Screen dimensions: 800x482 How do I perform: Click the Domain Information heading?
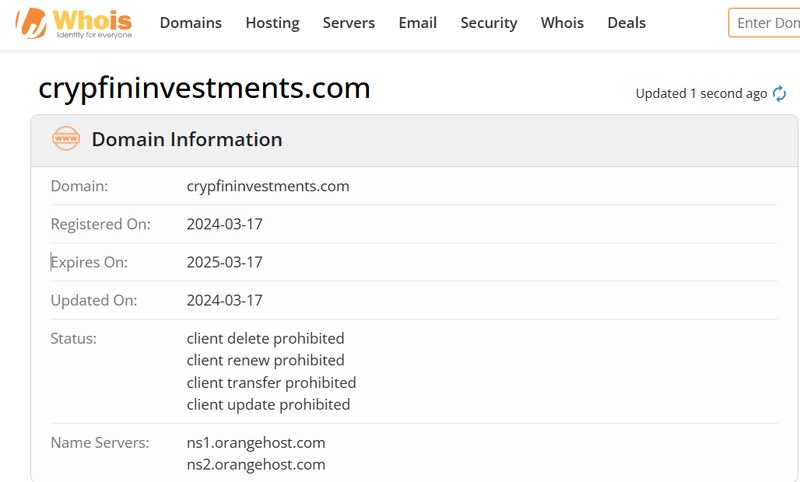point(187,139)
